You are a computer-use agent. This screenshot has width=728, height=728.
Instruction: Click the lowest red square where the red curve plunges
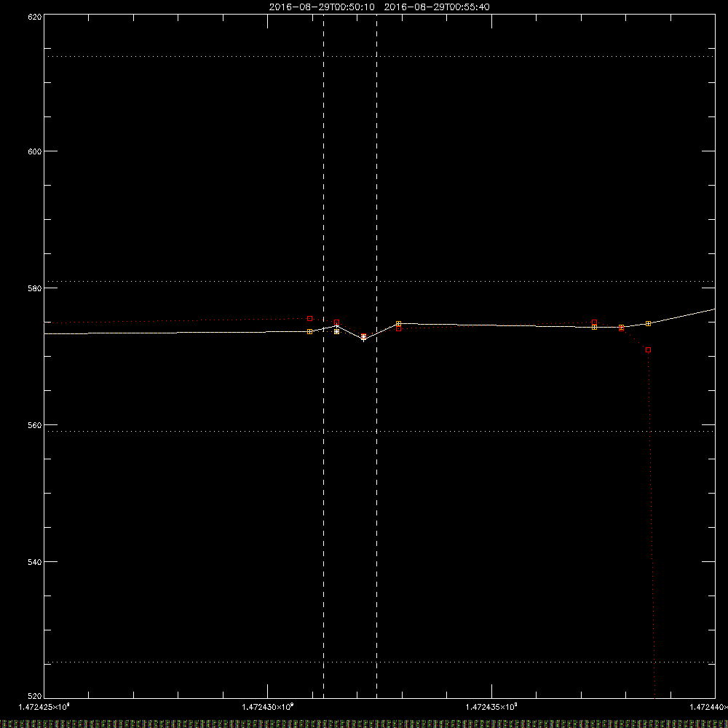point(648,350)
